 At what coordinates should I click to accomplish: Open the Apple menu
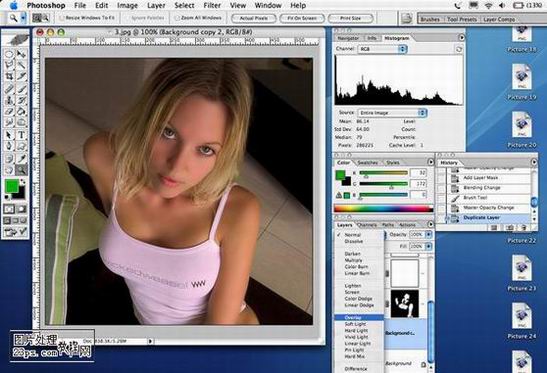(13, 5)
